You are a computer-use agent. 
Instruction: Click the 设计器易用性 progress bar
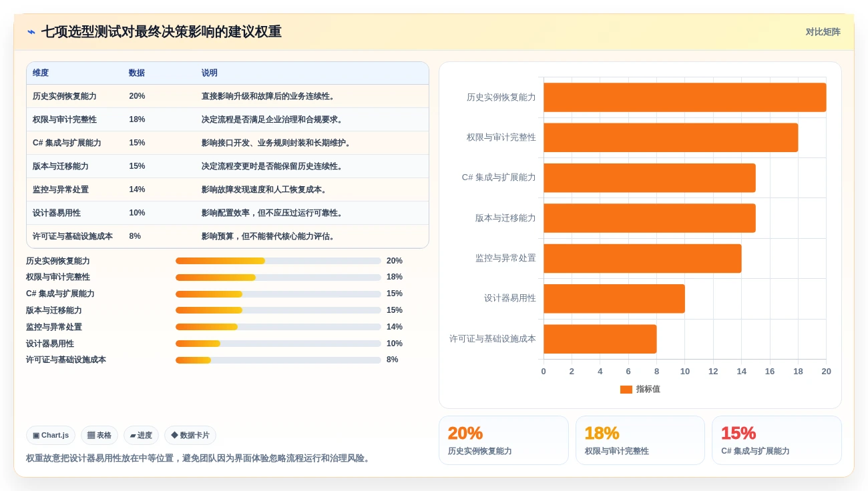coord(278,344)
